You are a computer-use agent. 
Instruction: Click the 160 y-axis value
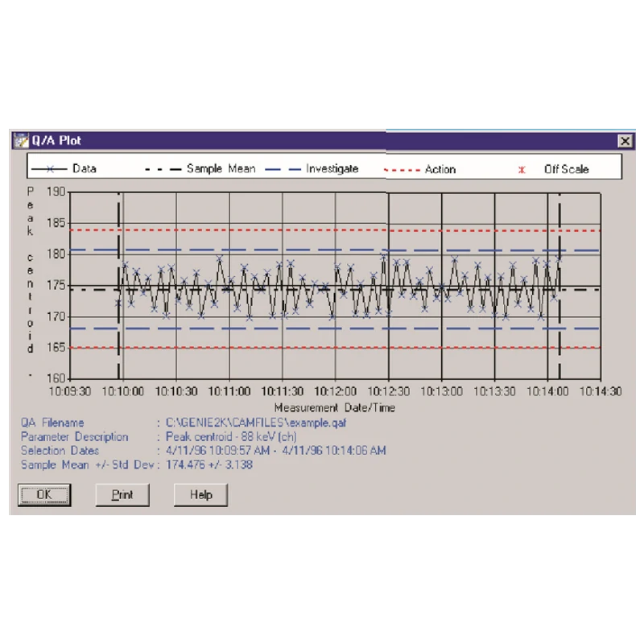click(x=56, y=378)
